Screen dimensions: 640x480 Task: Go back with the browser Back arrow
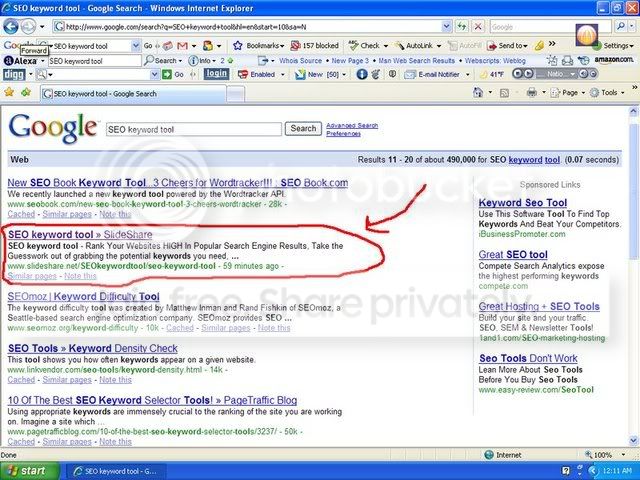pyautogui.click(x=11, y=27)
